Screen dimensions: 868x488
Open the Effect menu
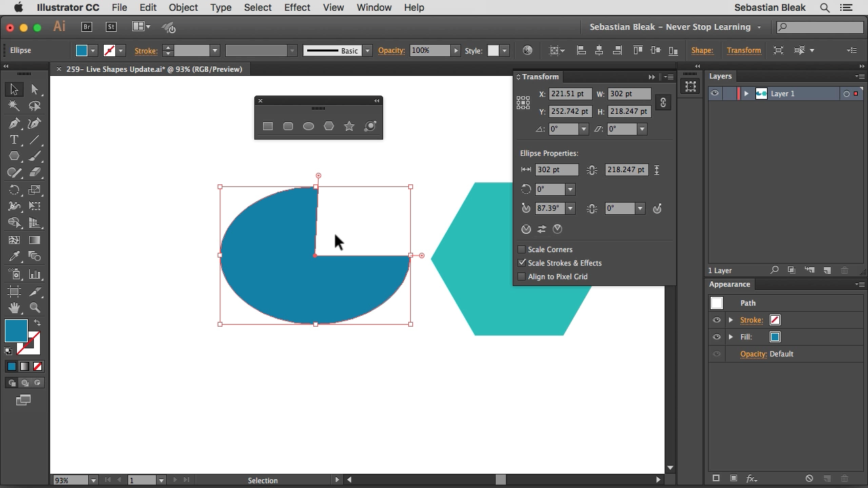297,7
